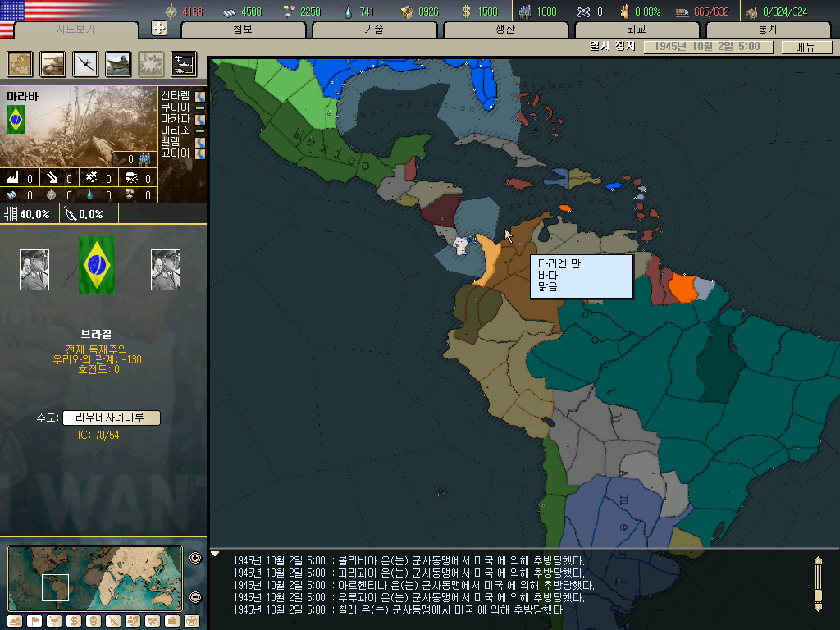Click the transport capacity truck icon

pos(682,11)
